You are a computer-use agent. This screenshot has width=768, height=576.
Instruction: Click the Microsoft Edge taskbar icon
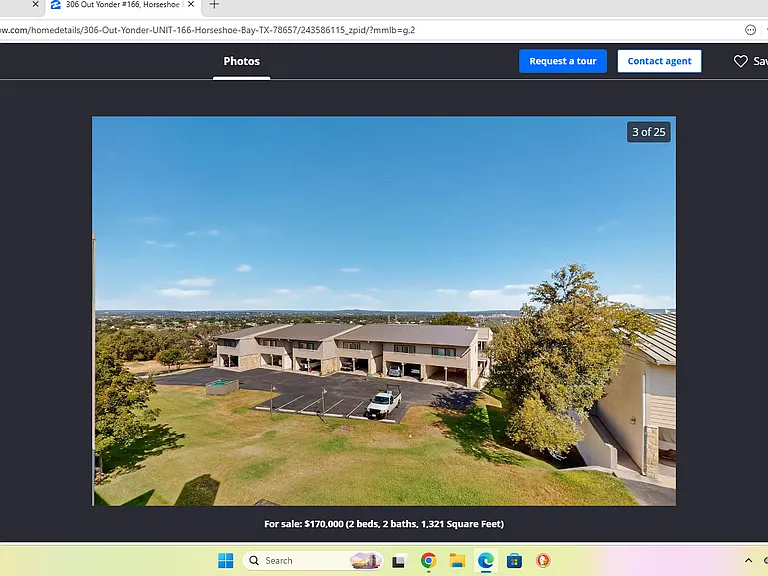(x=485, y=560)
